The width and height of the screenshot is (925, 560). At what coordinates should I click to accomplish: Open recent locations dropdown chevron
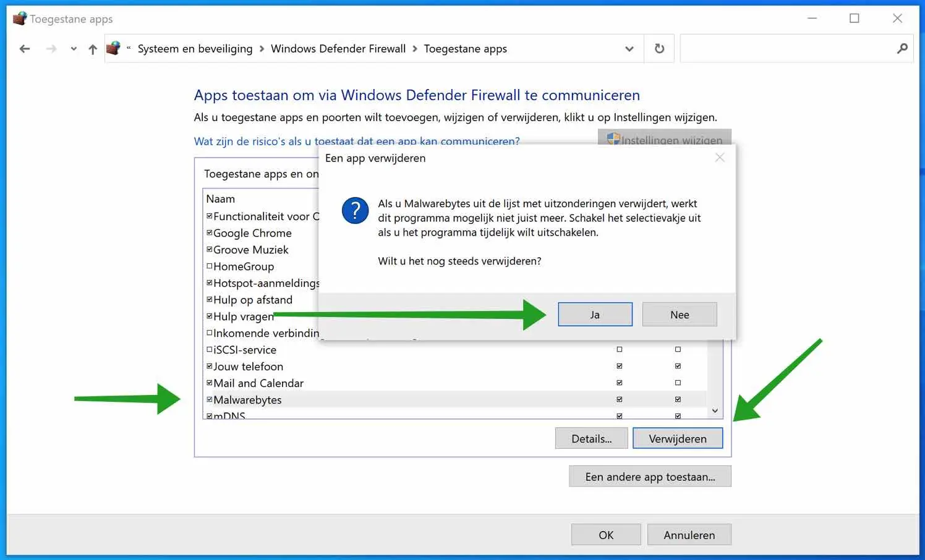[74, 49]
